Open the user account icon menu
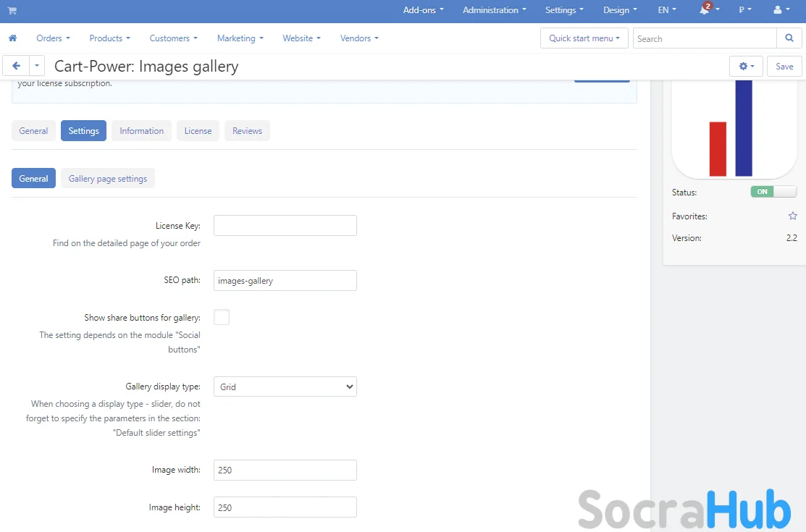 (781, 10)
